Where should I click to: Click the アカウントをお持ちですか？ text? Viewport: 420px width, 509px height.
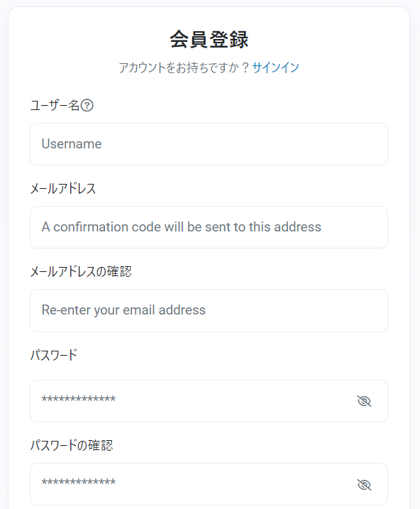(184, 67)
